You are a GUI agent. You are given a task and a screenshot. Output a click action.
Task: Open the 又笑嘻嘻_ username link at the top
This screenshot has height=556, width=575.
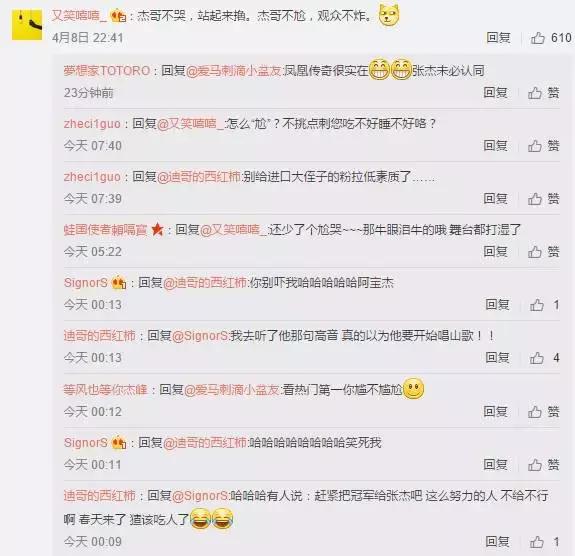(x=79, y=15)
